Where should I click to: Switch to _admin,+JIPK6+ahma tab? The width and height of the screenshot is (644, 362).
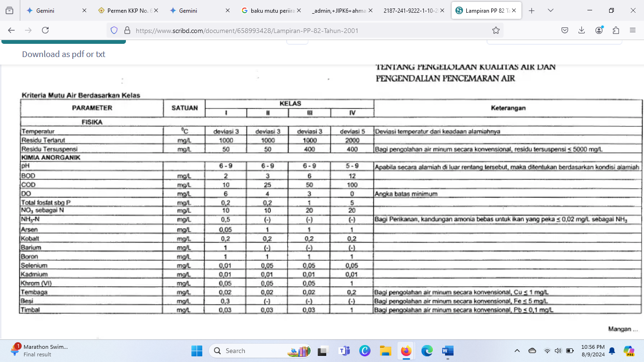pos(343,10)
